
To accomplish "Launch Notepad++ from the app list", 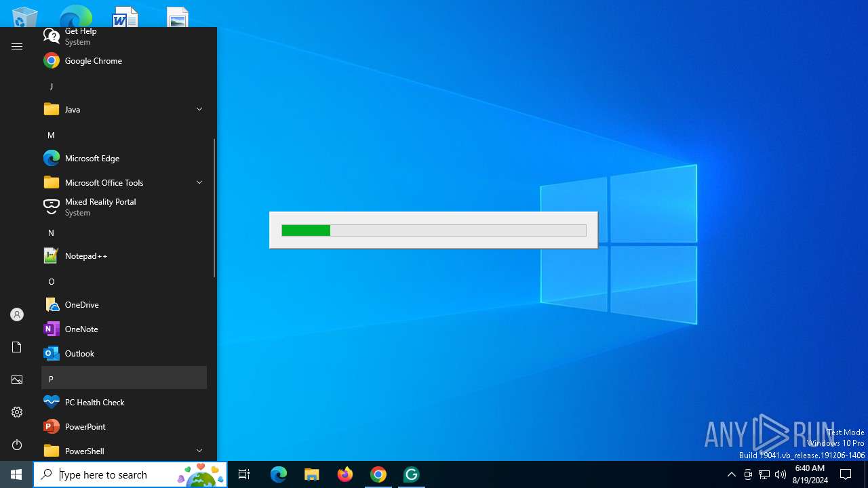I will pos(124,256).
